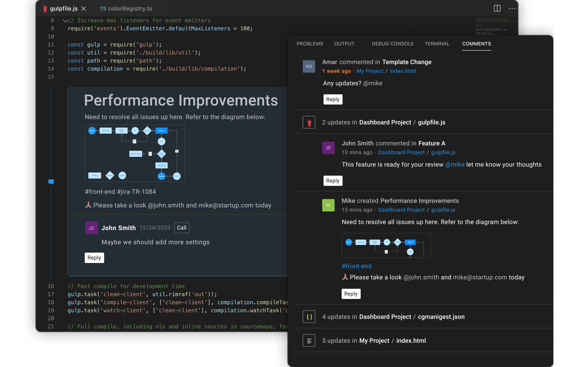This screenshot has height=367, width=588.
Task: Open the more actions ellipsis menu
Action: (512, 9)
